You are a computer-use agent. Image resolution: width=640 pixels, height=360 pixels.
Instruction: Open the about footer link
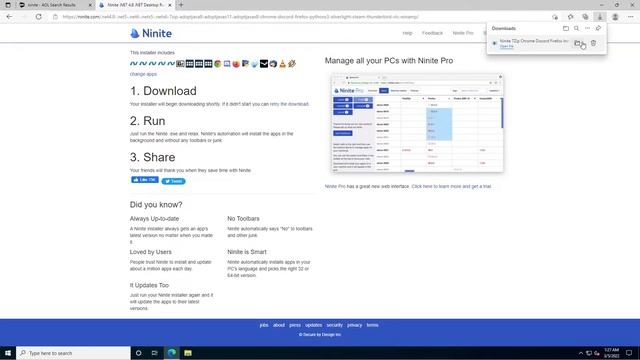[x=279, y=325]
